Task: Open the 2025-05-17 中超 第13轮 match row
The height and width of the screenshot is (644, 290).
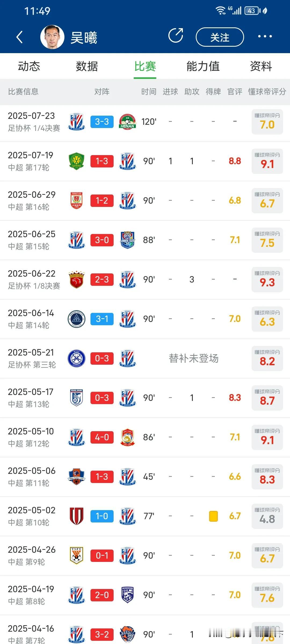Action: [x=145, y=398]
